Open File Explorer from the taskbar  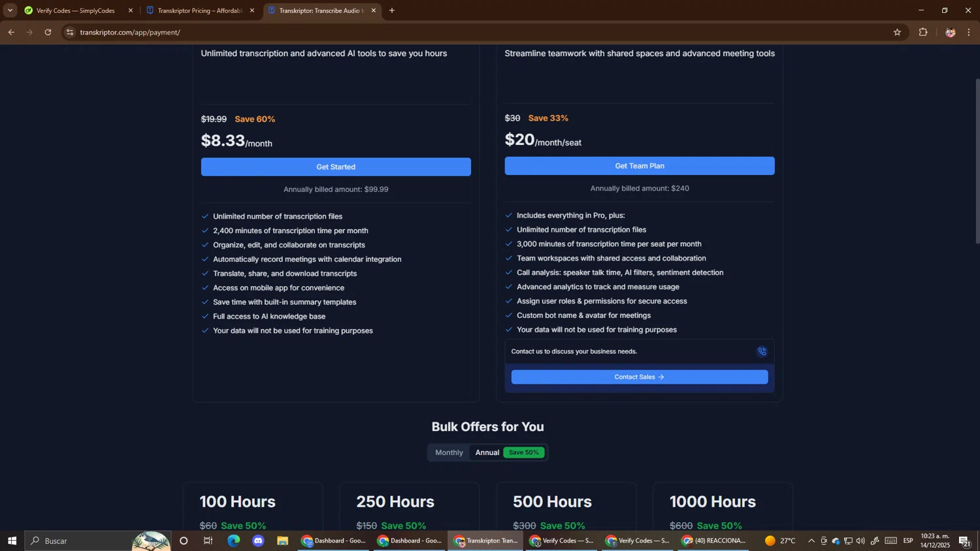[283, 541]
